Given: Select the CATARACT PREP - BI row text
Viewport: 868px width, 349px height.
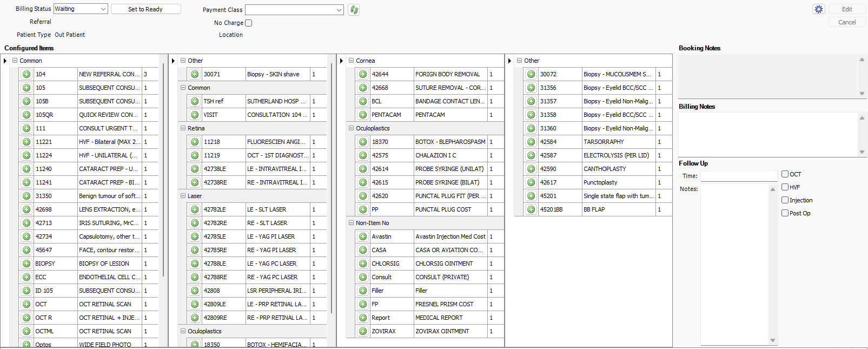Looking at the screenshot, I should tap(110, 182).
